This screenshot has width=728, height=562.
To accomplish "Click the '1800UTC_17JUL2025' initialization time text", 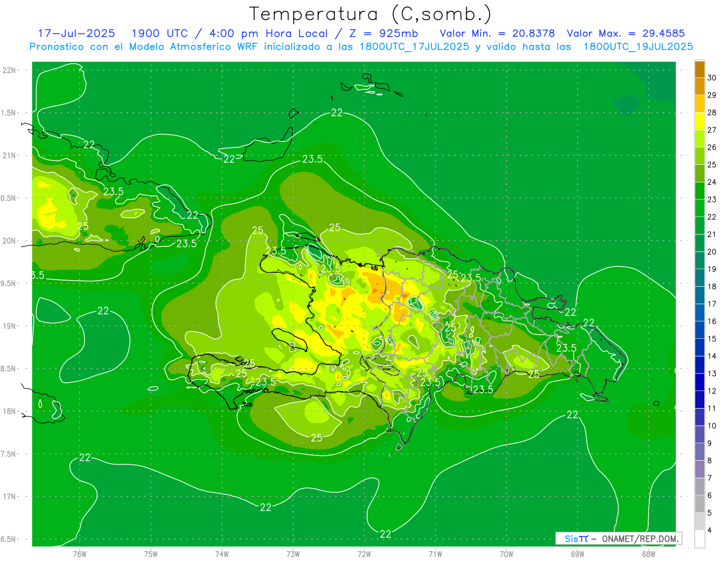I will pos(415,46).
